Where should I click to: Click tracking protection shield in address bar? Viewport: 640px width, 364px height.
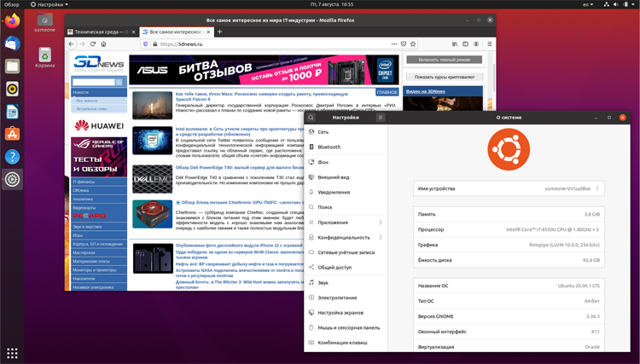point(146,44)
